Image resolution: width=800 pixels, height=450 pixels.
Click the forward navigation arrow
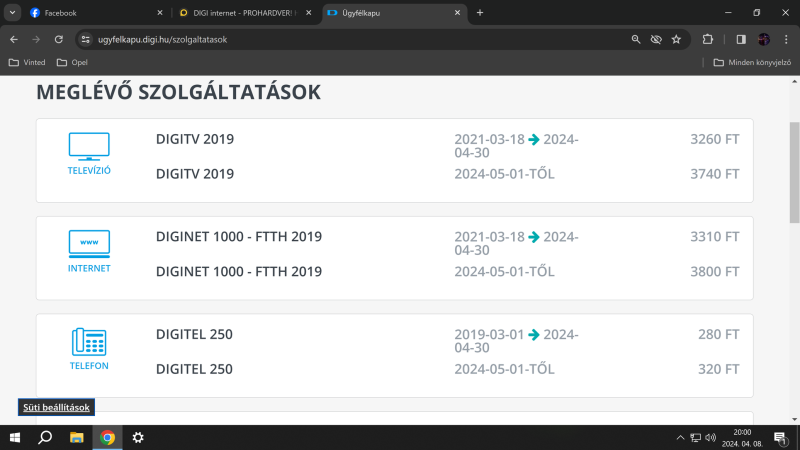(36, 39)
